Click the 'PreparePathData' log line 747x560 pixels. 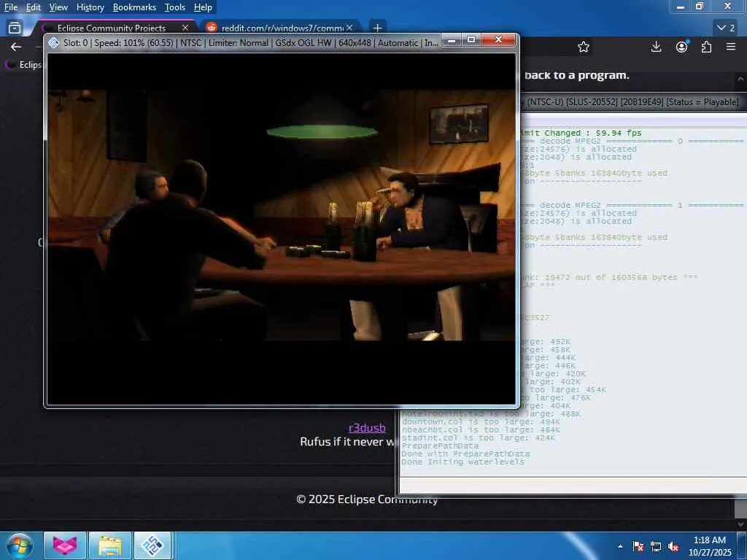[440, 446]
